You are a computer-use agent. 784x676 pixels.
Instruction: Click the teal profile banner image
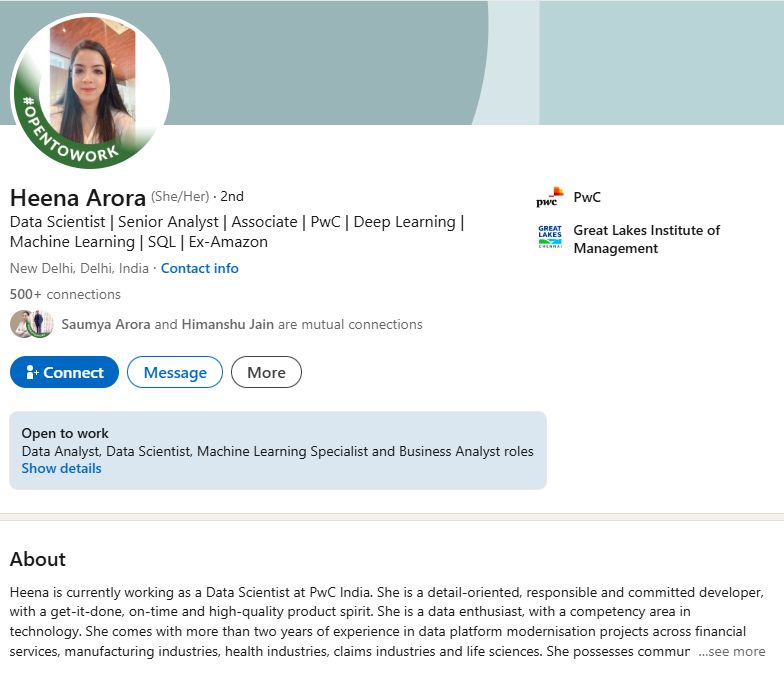pyautogui.click(x=475, y=62)
